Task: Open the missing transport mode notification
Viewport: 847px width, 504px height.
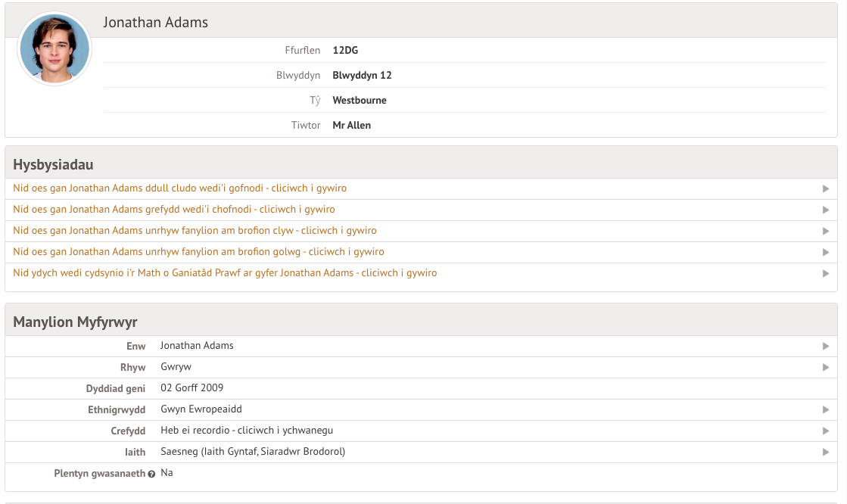Action: pyautogui.click(x=180, y=188)
